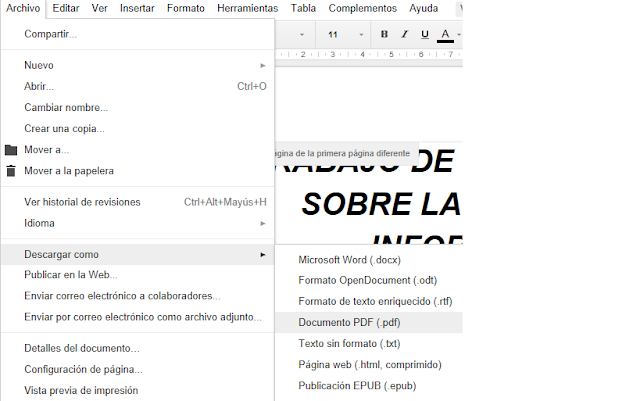Choose Compartir... from Archivo menu
The width and height of the screenshot is (640, 401).
click(x=138, y=34)
